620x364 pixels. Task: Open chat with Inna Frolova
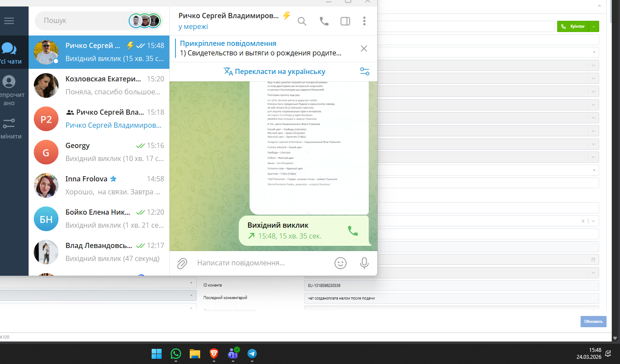(x=99, y=185)
